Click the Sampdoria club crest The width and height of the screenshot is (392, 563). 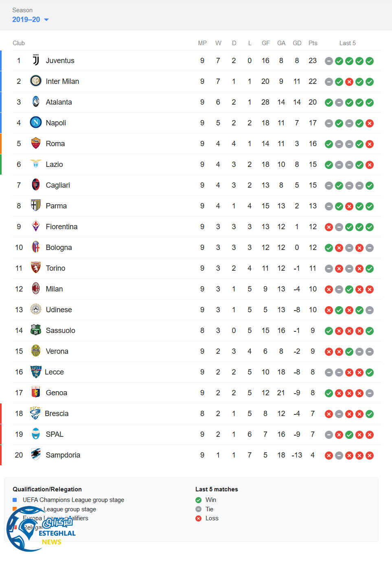coord(36,455)
